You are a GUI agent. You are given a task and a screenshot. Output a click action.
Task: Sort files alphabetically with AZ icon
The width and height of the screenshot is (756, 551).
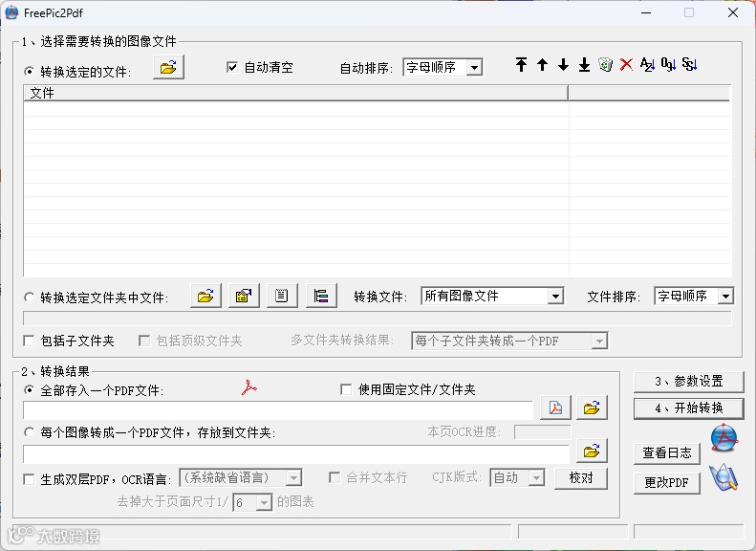(647, 65)
